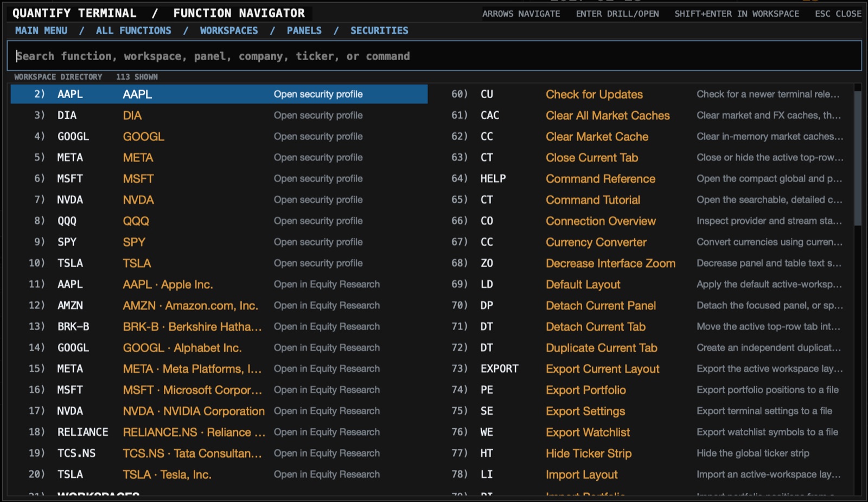Apply Default Layout function
This screenshot has width=868, height=502.
click(x=642, y=284)
